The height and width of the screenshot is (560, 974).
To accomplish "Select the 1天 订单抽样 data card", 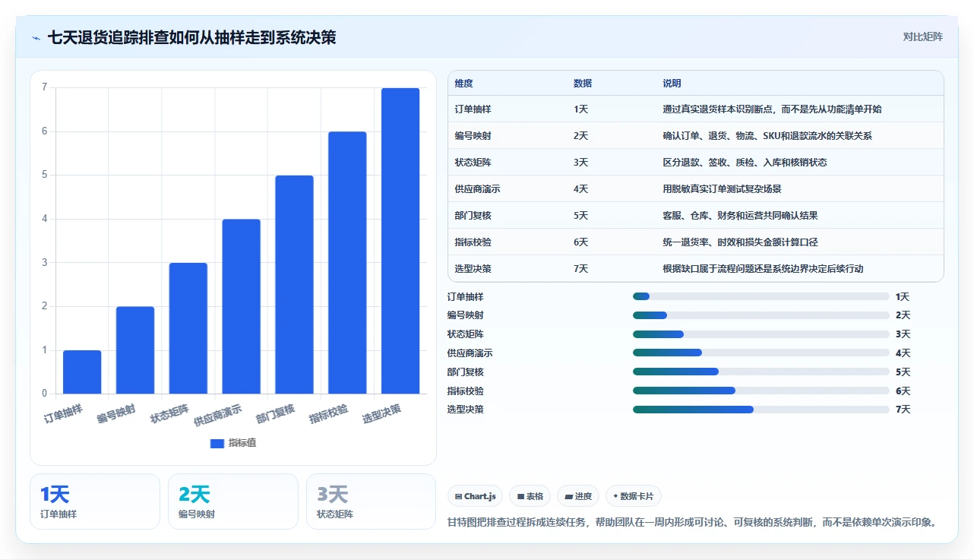I will (95, 501).
